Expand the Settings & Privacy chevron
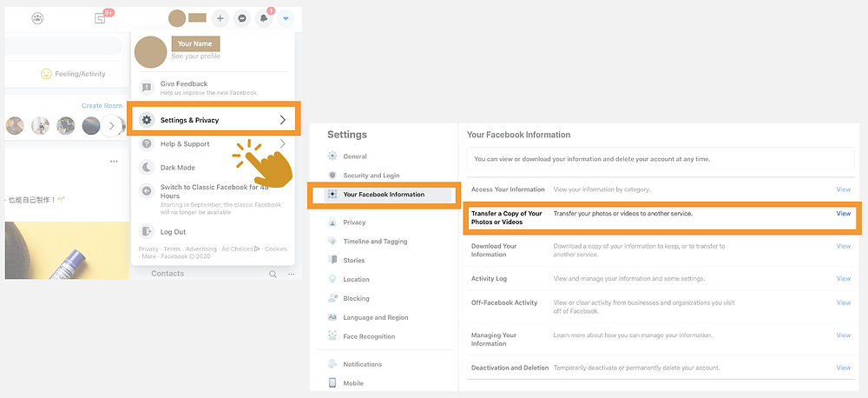Image resolution: width=868 pixels, height=398 pixels. [x=283, y=120]
